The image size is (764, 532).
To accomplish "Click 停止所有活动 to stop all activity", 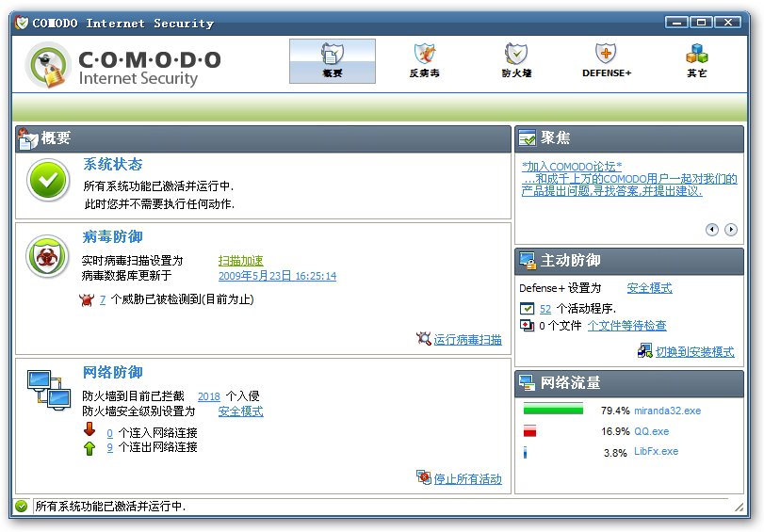I will tap(468, 479).
